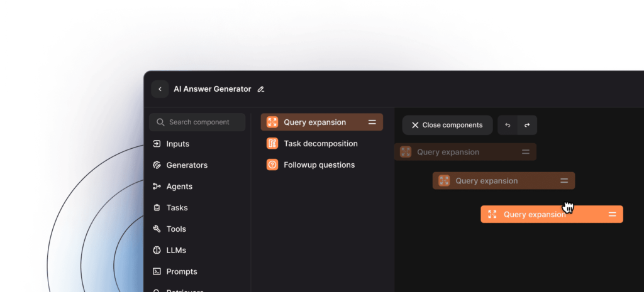Click the Tasks clipboard icon
Viewport: 644px width, 292px height.
click(157, 208)
